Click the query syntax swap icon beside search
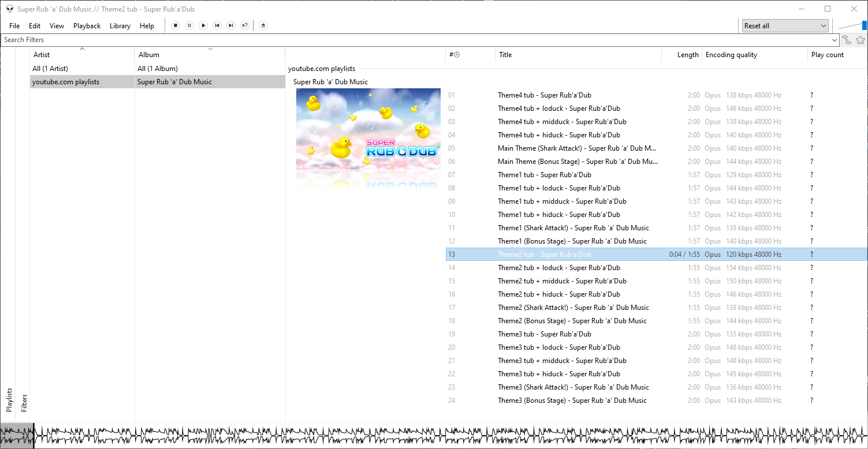Viewport: 868px width, 449px height. click(x=847, y=40)
